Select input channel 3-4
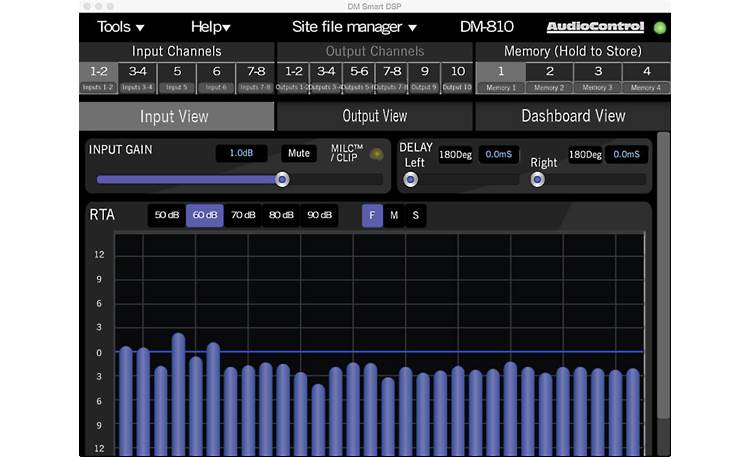 (138, 78)
